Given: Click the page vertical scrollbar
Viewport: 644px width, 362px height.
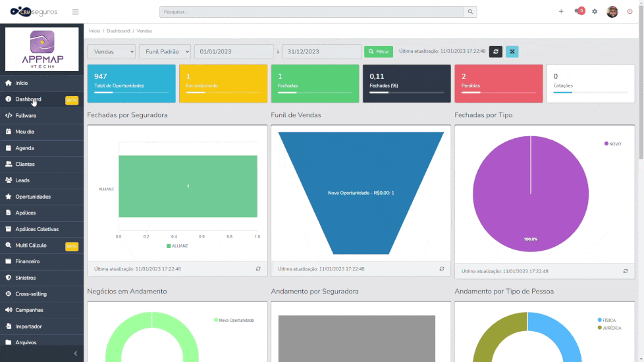Looking at the screenshot, I should tap(641, 82).
